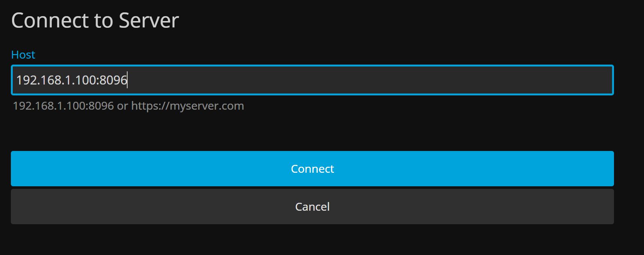The image size is (644, 255).
Task: Select the gray Cancel bar
Action: [x=312, y=207]
